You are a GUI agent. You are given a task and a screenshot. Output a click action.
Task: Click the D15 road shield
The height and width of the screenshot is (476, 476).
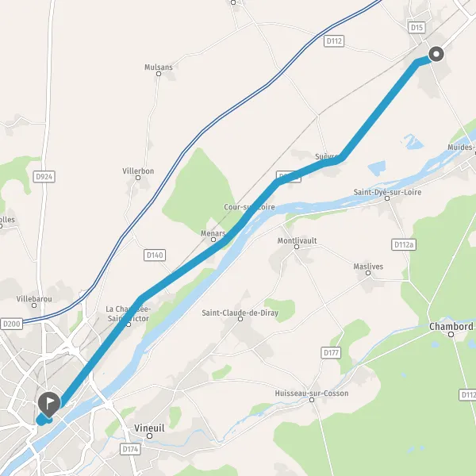tap(416, 28)
